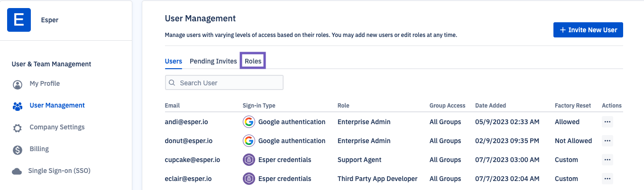Viewport: 644px width, 190px height.
Task: Click the Role column header
Action: pyautogui.click(x=343, y=106)
